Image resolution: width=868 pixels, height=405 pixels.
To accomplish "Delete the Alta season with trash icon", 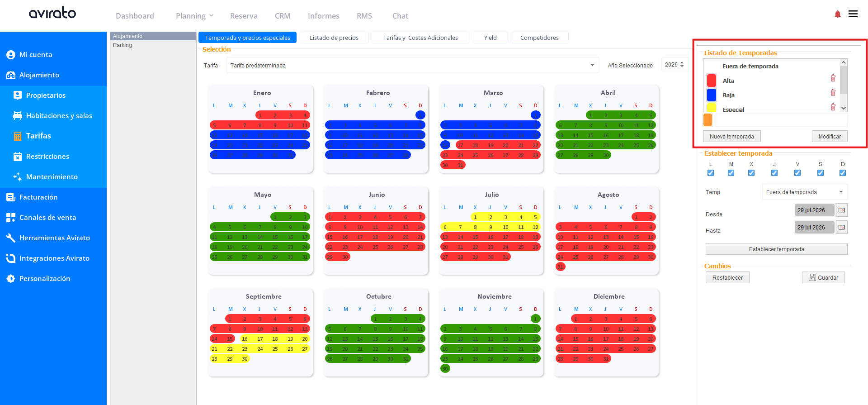I will (833, 78).
